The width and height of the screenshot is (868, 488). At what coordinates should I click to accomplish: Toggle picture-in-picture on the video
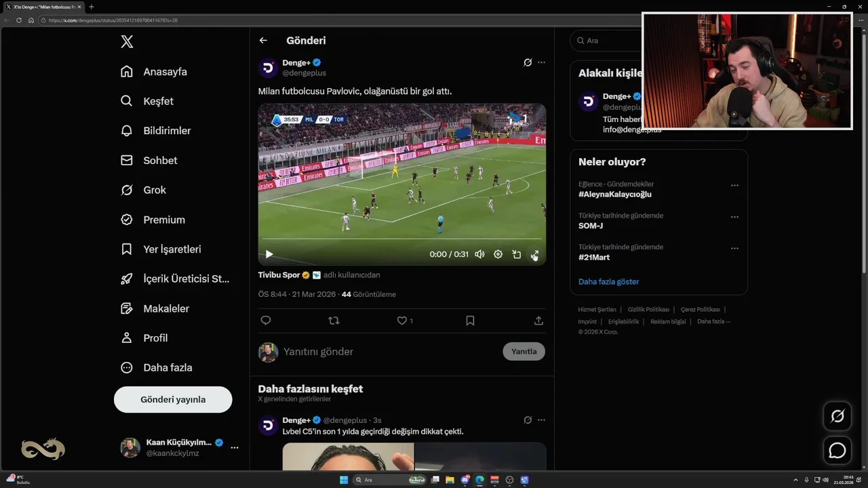516,254
